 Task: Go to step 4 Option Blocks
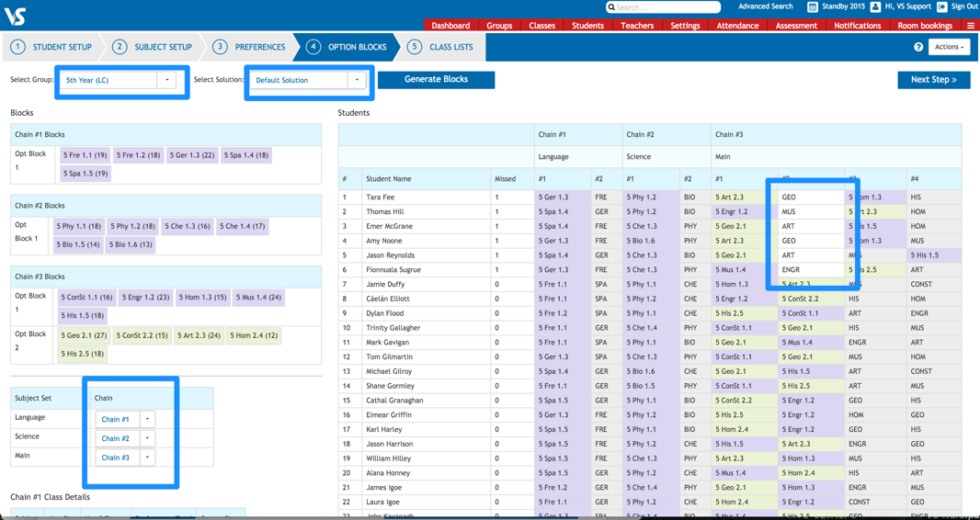click(x=347, y=47)
